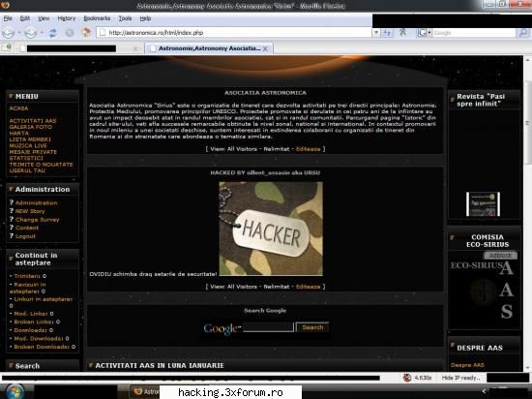The width and height of the screenshot is (532, 399).
Task: Click the Downloads waiting entry
Action: point(30,330)
